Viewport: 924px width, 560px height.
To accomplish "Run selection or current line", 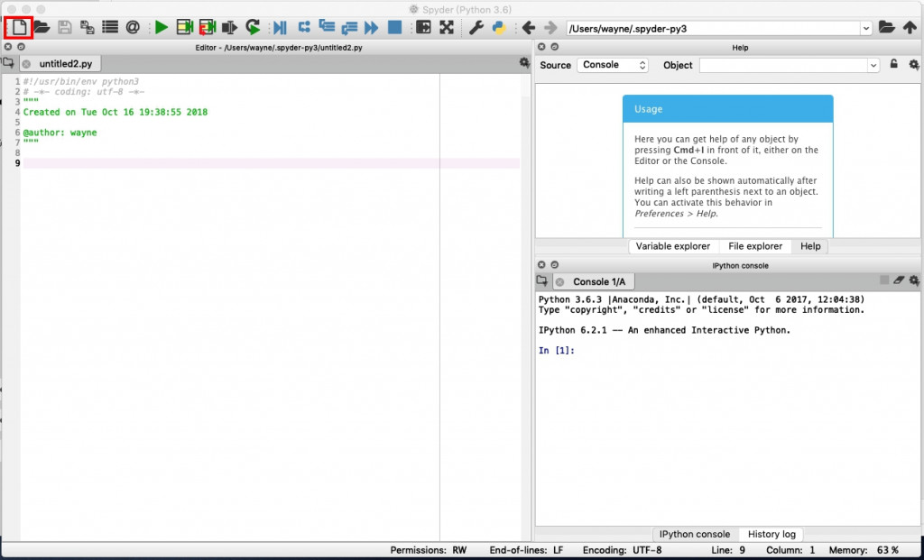I will [229, 27].
